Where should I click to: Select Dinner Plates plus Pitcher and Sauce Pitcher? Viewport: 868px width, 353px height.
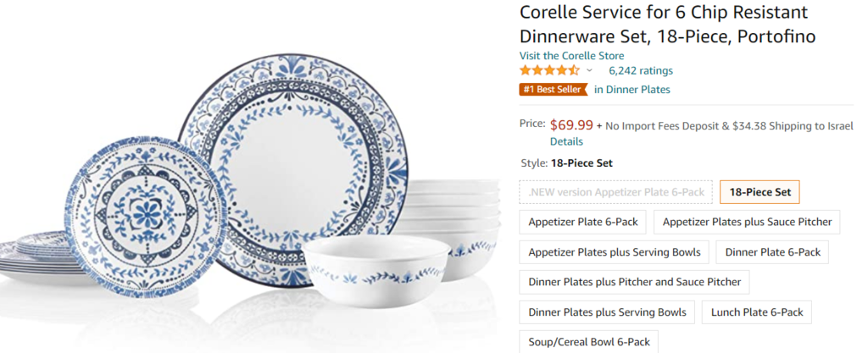(x=634, y=282)
